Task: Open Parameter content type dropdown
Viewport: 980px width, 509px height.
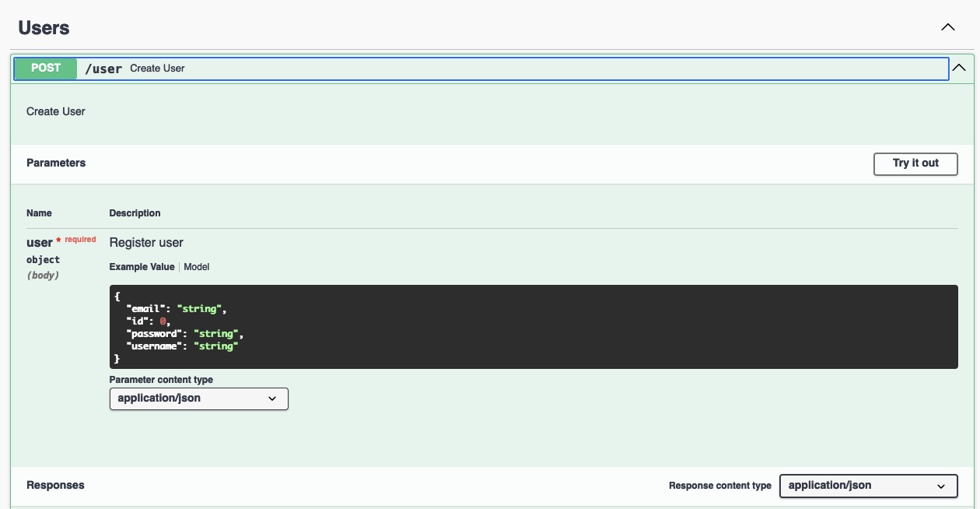Action: 199,398
